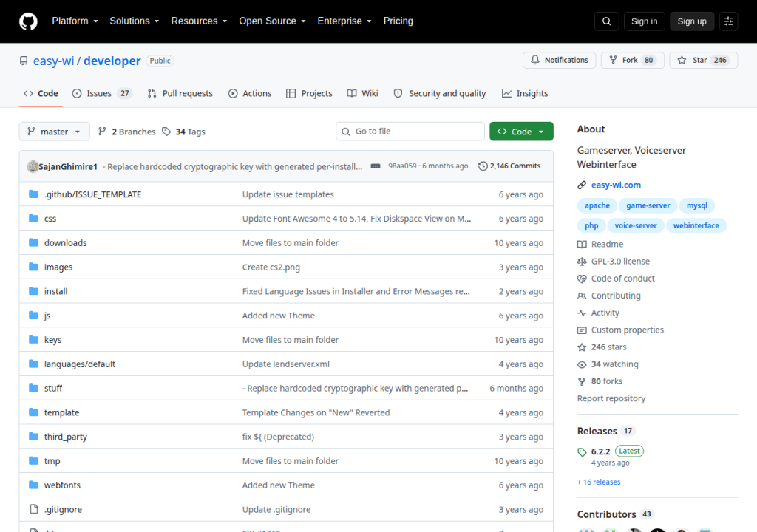The image size is (757, 532).
Task: Star the repository with Star button
Action: [x=704, y=60]
